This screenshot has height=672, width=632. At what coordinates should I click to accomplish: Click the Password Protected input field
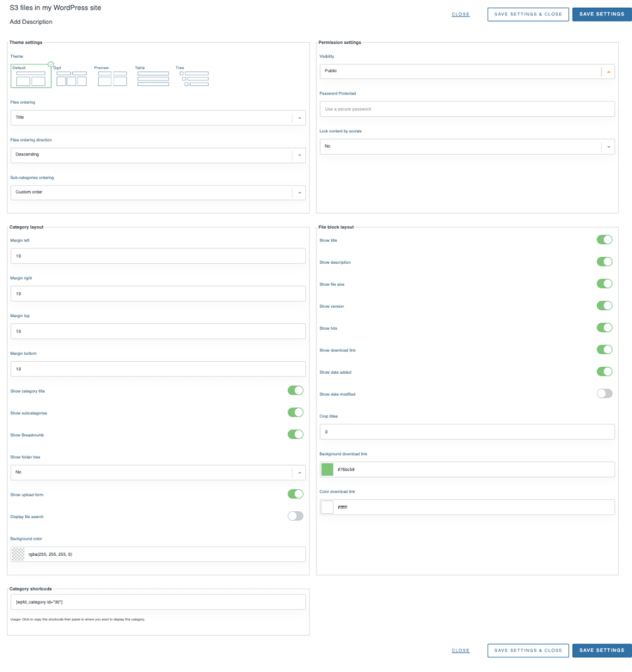point(467,109)
